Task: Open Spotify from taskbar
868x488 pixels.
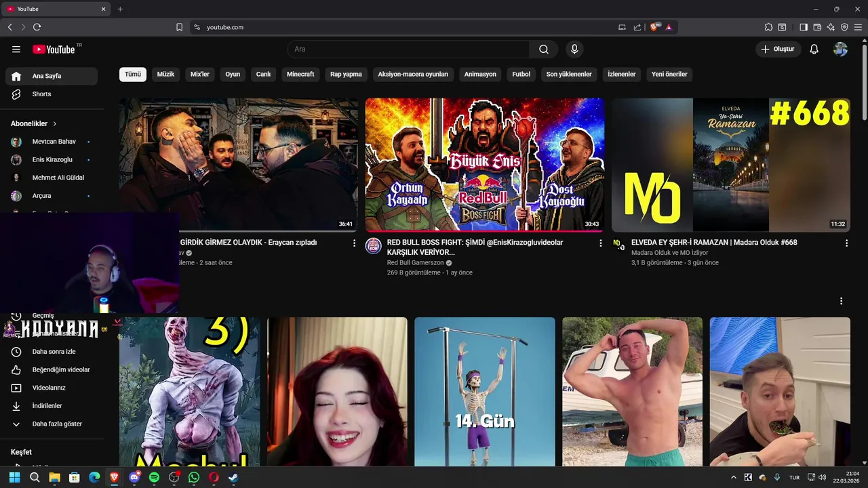Action: click(x=154, y=477)
